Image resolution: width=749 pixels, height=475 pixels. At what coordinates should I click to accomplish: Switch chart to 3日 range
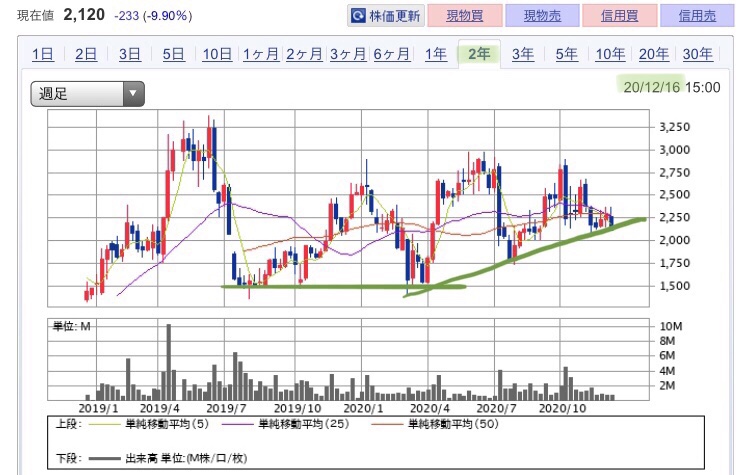pyautogui.click(x=130, y=54)
